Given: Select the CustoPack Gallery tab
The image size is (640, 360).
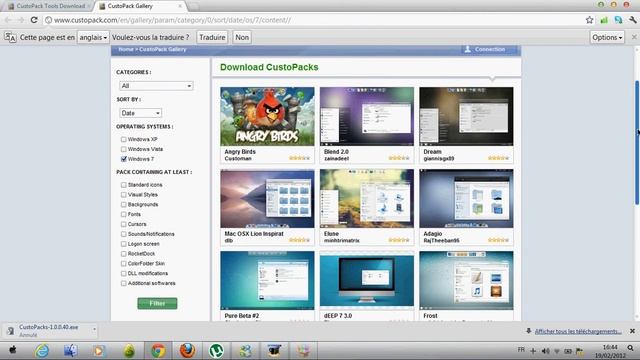Looking at the screenshot, I should (x=140, y=6).
